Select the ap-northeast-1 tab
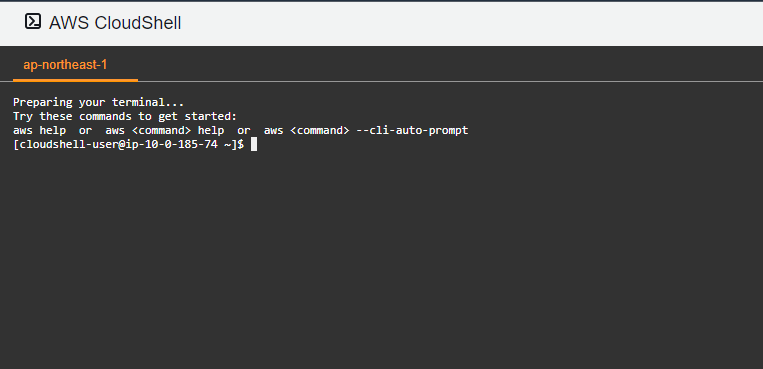 pos(65,65)
